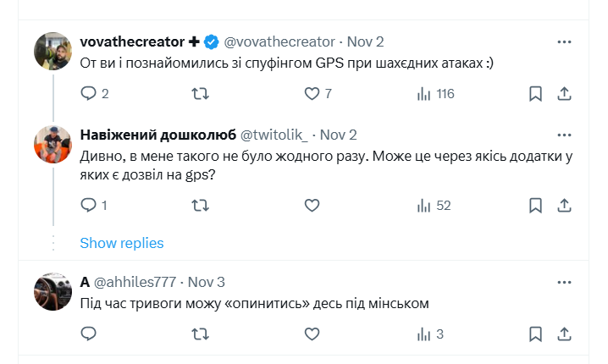View analytics for tweet with 52 views
Image resolution: width=608 pixels, height=364 pixels.
[x=424, y=205]
